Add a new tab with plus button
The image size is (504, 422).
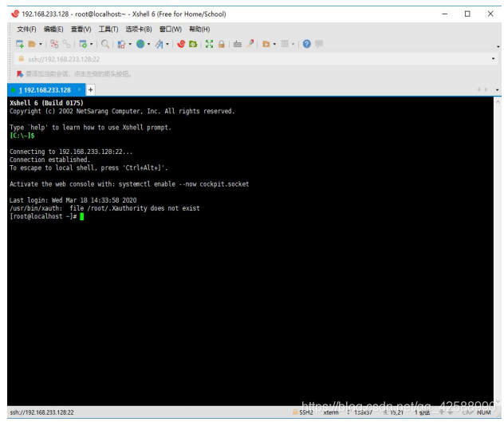click(x=91, y=89)
